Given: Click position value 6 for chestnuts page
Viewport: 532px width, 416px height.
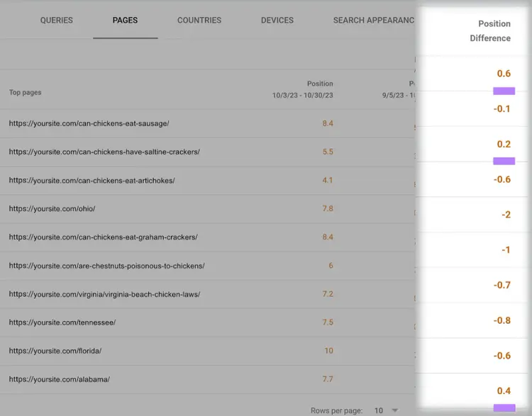Looking at the screenshot, I should pos(331,266).
